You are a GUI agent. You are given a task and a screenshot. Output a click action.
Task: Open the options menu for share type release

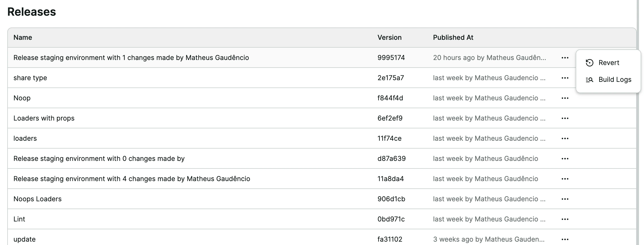tap(565, 78)
